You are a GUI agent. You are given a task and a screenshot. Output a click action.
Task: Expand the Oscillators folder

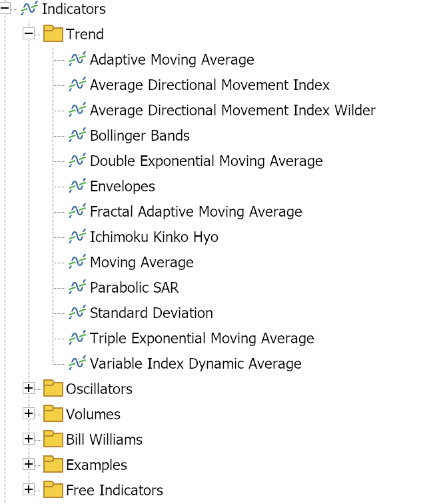point(28,389)
